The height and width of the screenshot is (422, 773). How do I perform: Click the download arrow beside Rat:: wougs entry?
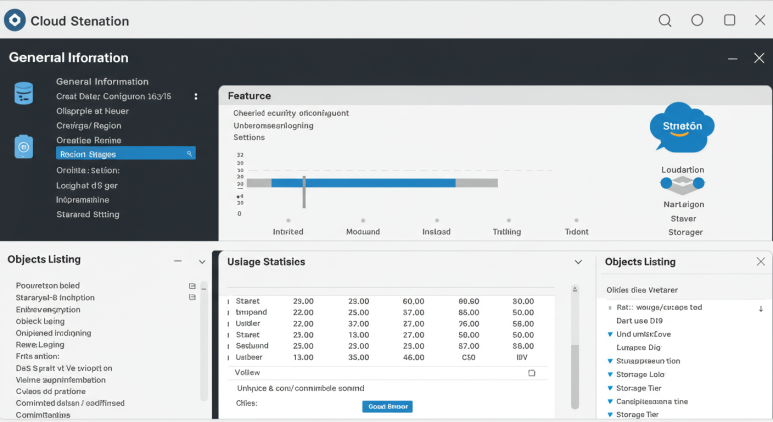click(761, 309)
